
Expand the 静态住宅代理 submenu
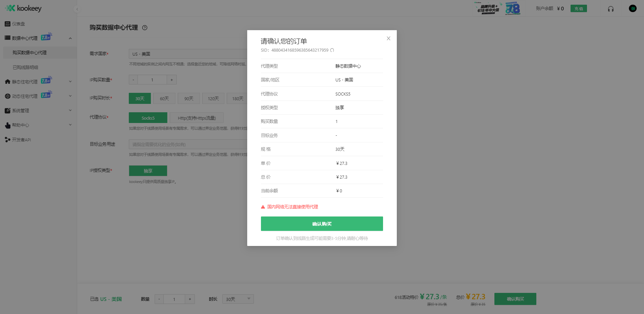tap(70, 81)
